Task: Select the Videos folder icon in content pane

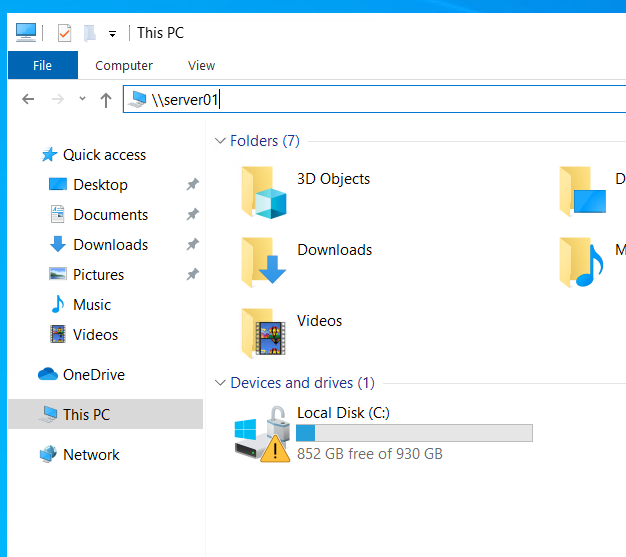Action: pyautogui.click(x=263, y=333)
